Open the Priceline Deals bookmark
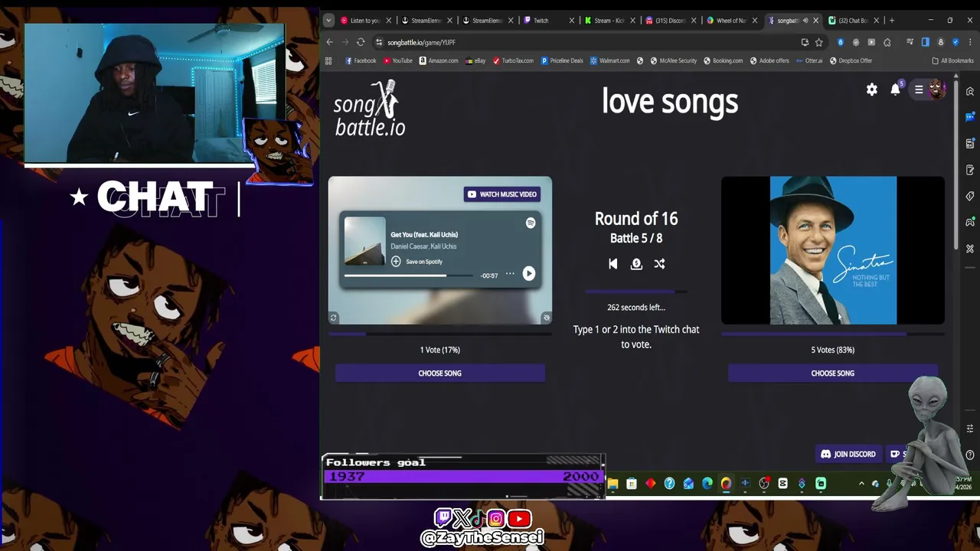Viewport: 980px width, 551px height. click(562, 60)
